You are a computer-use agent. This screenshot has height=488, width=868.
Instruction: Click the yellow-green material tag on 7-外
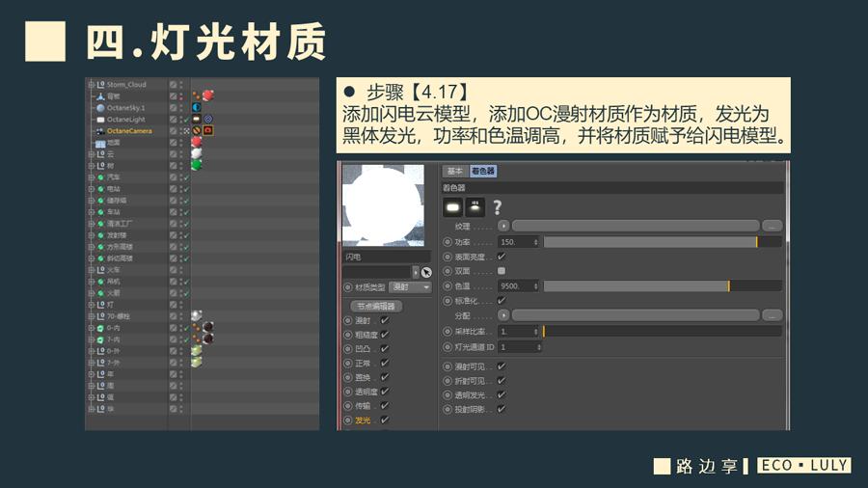197,362
